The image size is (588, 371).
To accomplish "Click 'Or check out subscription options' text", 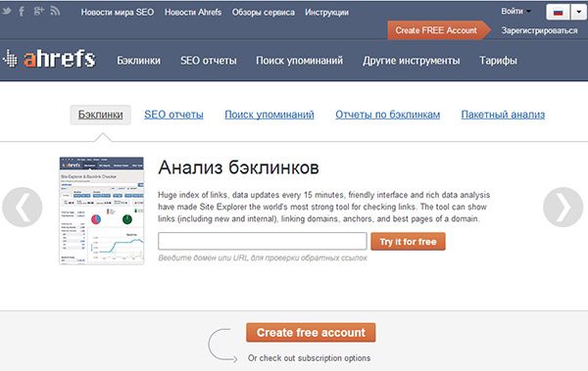I will coord(309,358).
